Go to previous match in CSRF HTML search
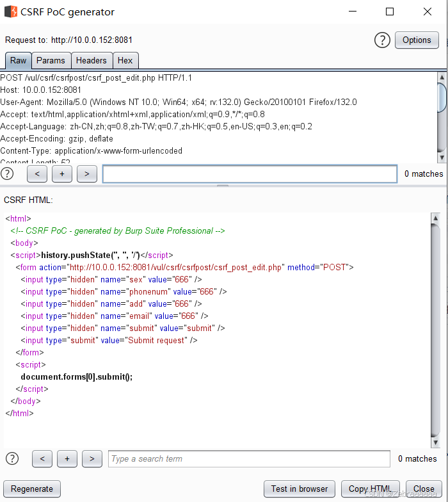 (42, 458)
